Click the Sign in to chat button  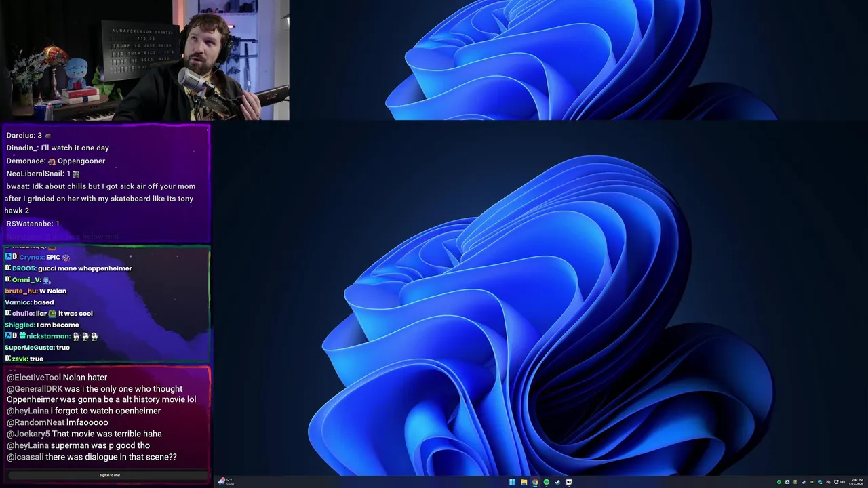click(x=109, y=475)
